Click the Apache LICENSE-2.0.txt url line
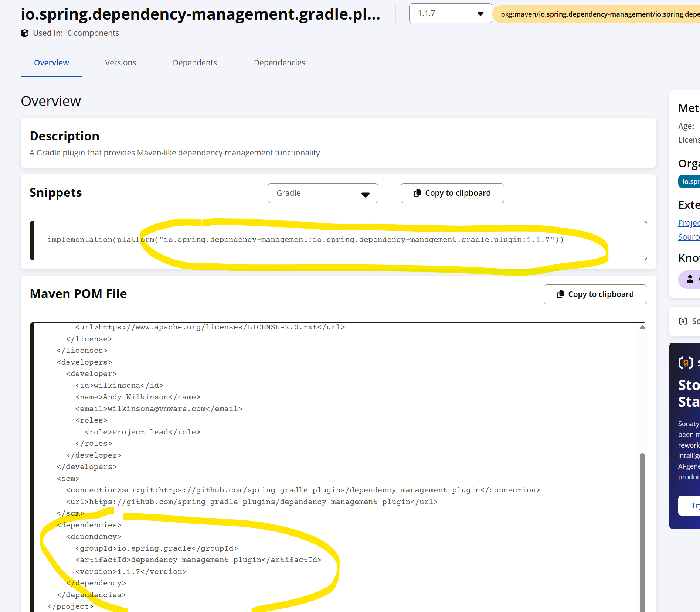Image resolution: width=700 pixels, height=612 pixels. point(210,327)
